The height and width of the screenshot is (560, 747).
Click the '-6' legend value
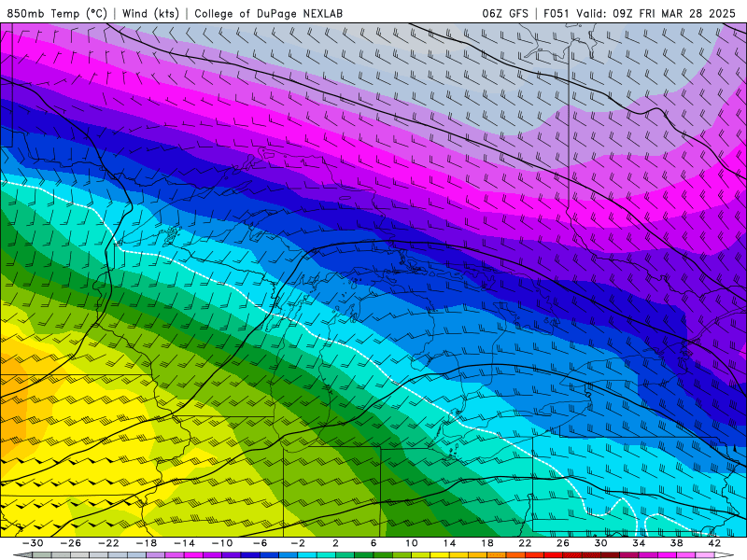coord(260,543)
